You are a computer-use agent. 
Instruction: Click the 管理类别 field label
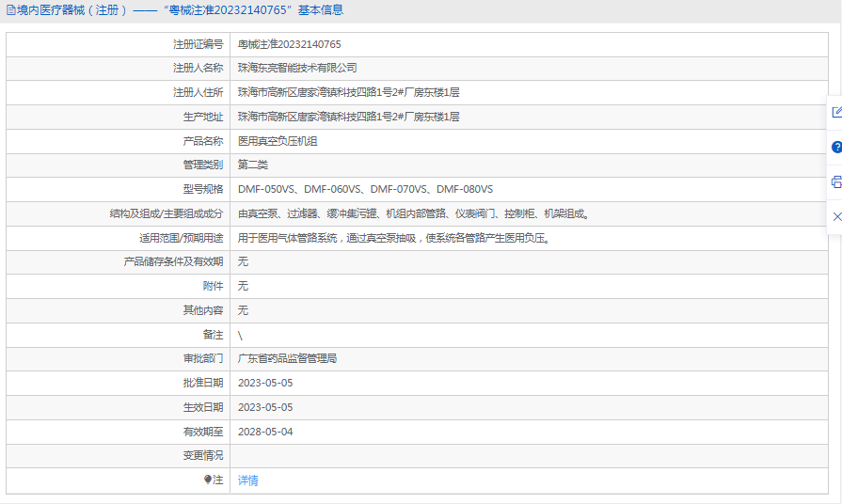(202, 165)
